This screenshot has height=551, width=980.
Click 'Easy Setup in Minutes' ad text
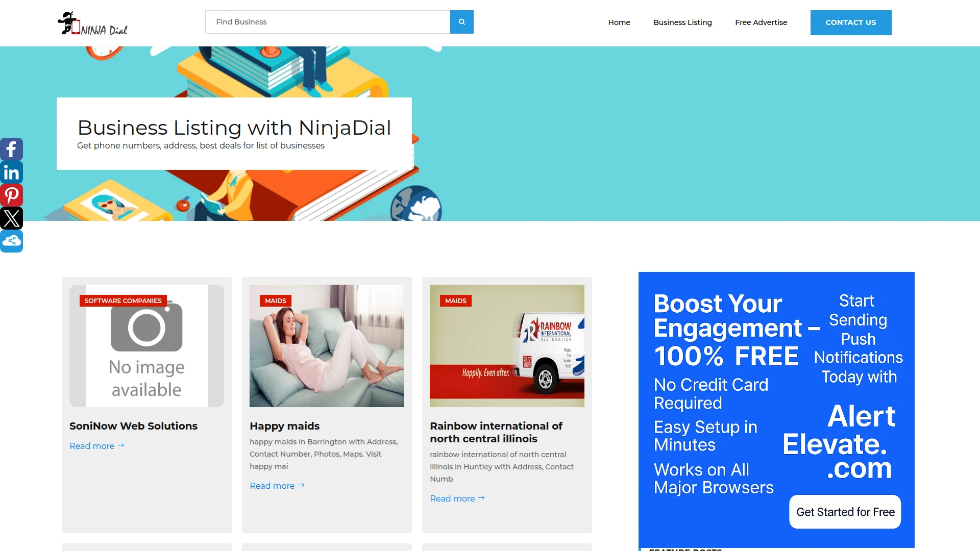705,436
